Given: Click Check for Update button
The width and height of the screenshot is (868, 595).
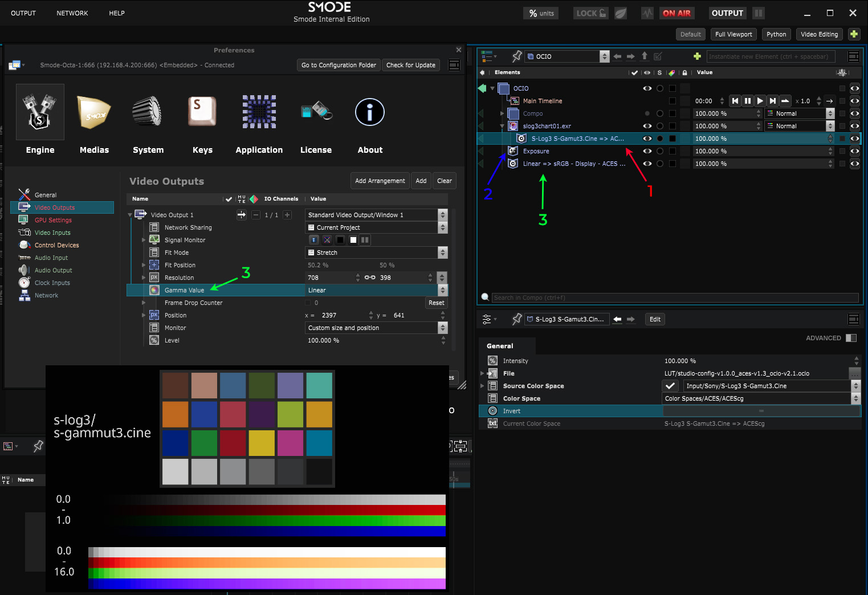Looking at the screenshot, I should [410, 65].
